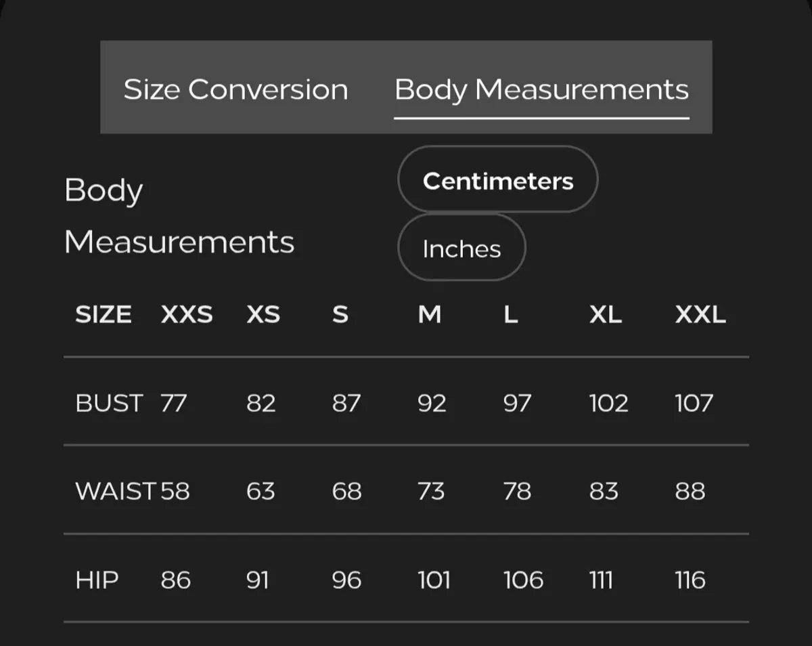Select the M size column header
This screenshot has height=646, width=812.
430,315
